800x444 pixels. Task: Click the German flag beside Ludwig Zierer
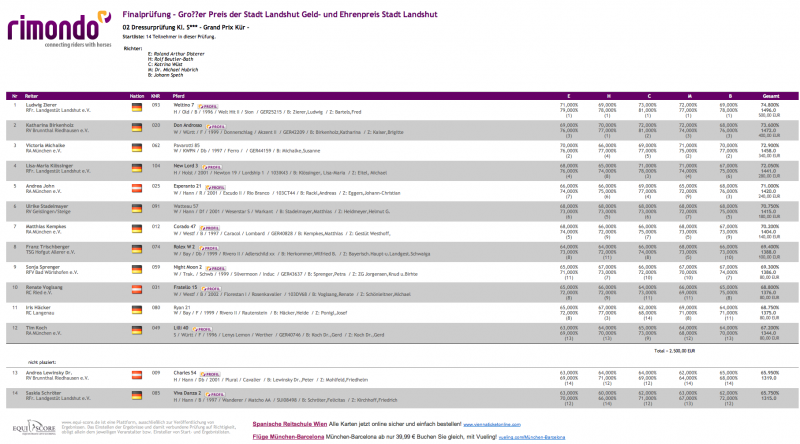137,107
